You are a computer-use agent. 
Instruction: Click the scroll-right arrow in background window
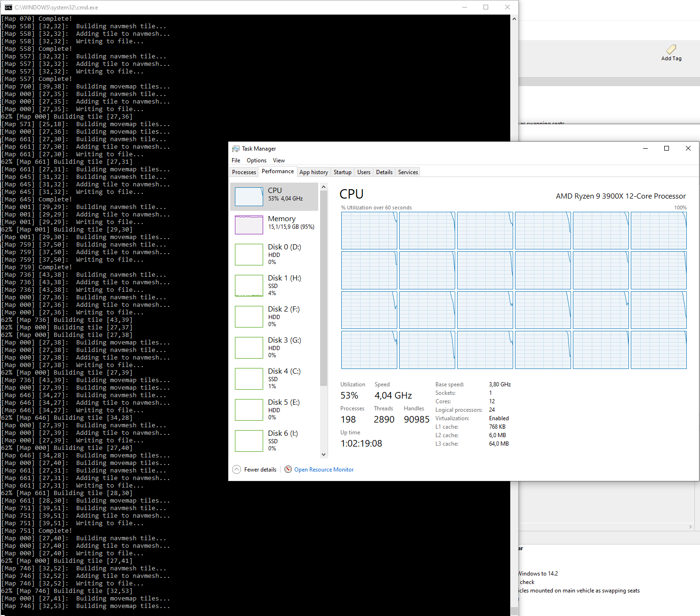click(x=691, y=527)
